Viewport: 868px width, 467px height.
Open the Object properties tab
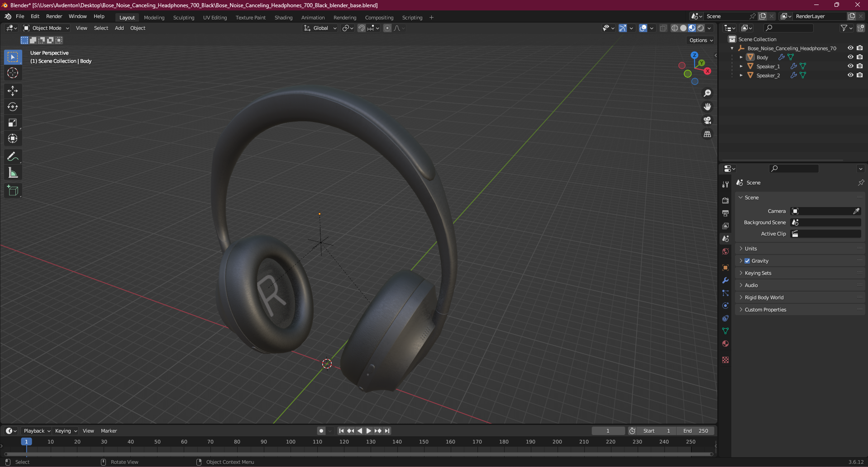click(725, 268)
